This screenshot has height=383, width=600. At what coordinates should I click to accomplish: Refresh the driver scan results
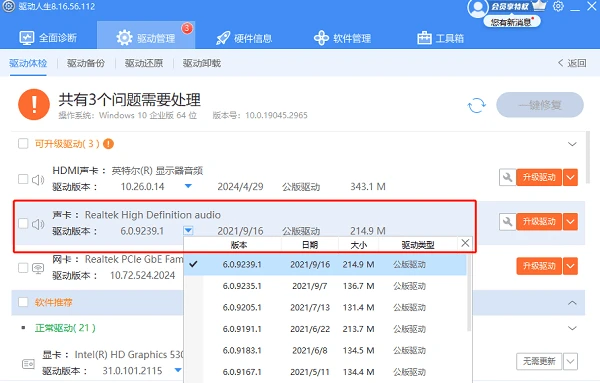[x=476, y=105]
